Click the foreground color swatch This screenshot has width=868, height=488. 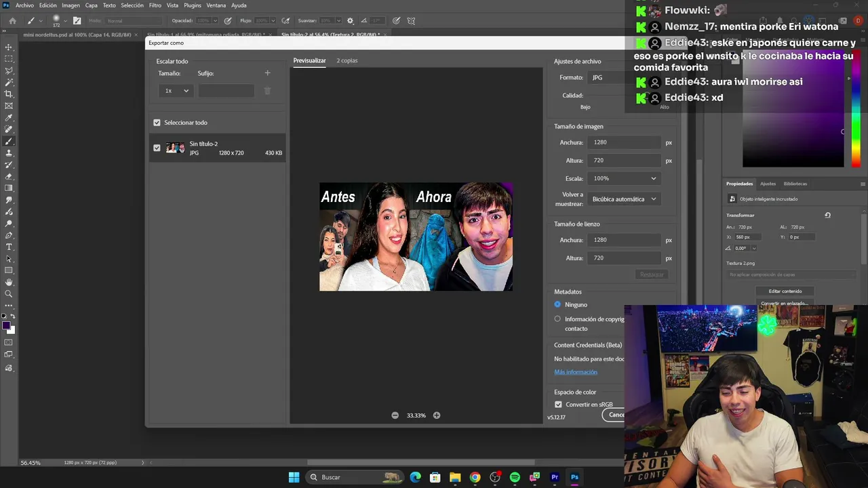tap(6, 326)
